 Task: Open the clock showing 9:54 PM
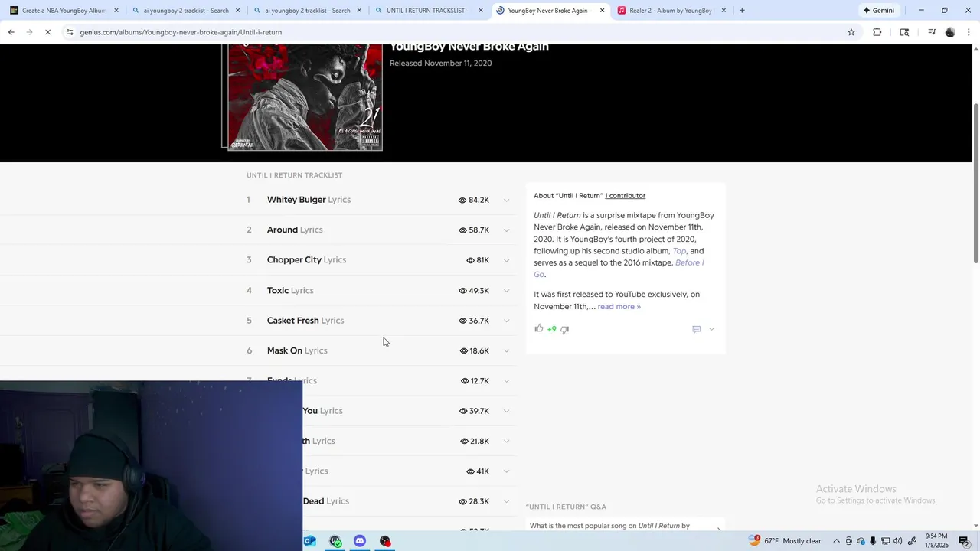click(936, 541)
